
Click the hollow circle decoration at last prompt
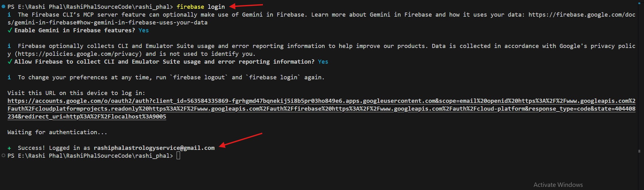[3, 156]
